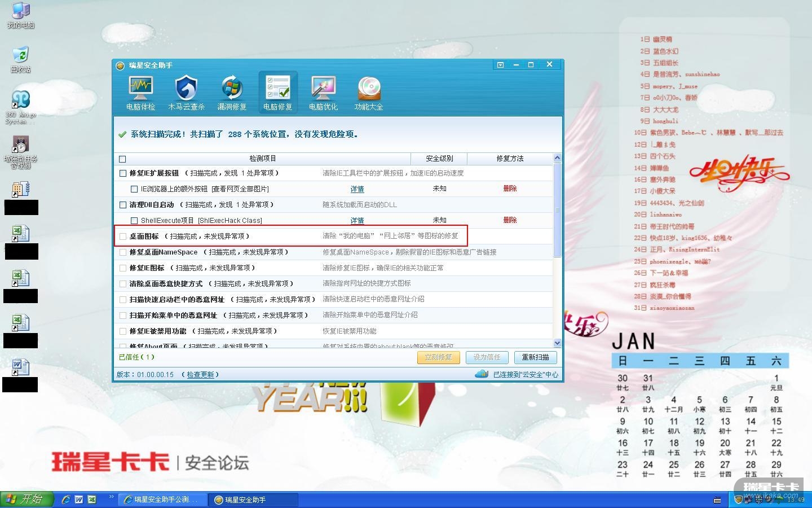Image resolution: width=812 pixels, height=508 pixels.
Task: Select the 增强型任务管理器 desktop shortcut
Action: coord(21,152)
